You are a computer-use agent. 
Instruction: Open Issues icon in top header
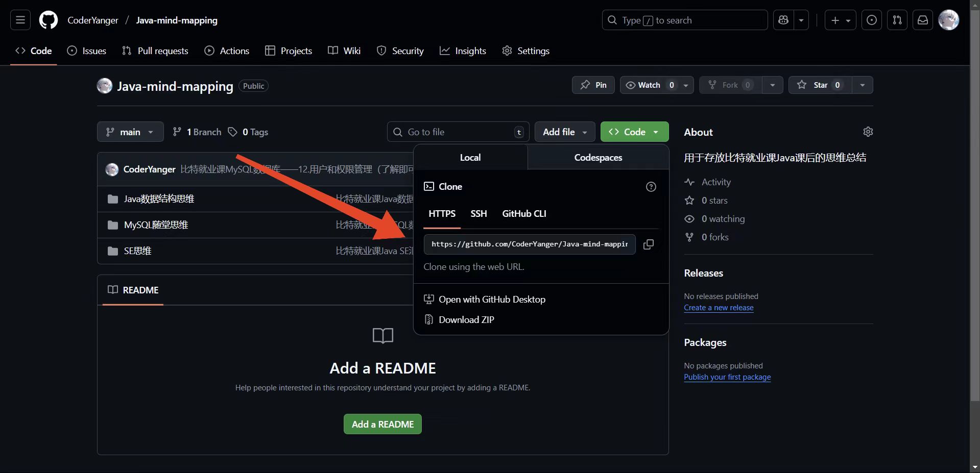click(x=872, y=20)
